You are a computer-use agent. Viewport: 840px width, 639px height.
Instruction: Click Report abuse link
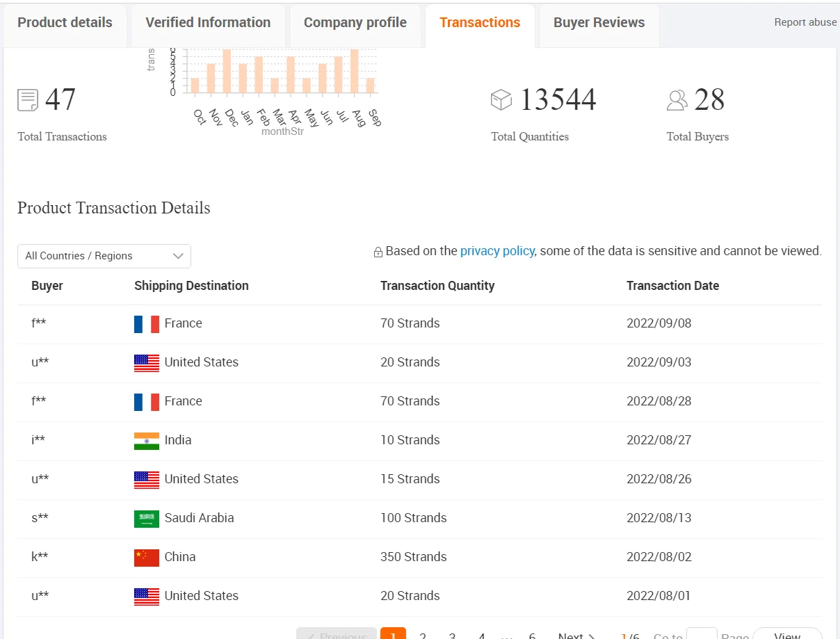805,22
